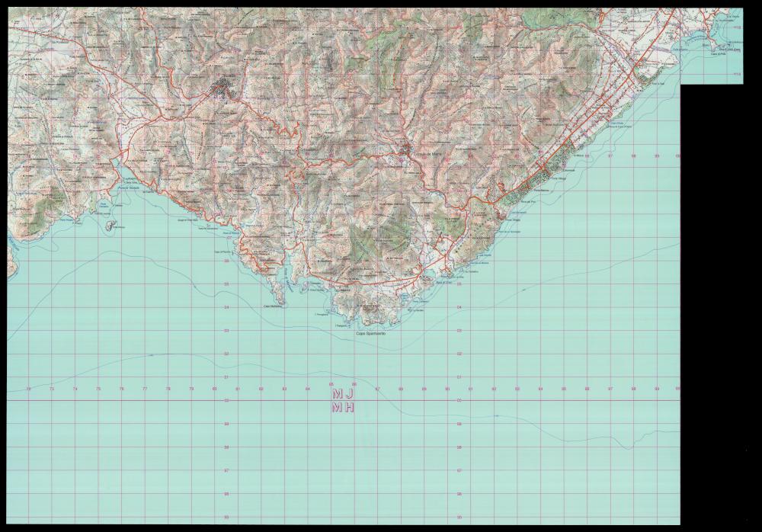Image resolution: width=762 pixels, height=532 pixels.
Task: Click the black empty area right of map
Action: click(720, 305)
